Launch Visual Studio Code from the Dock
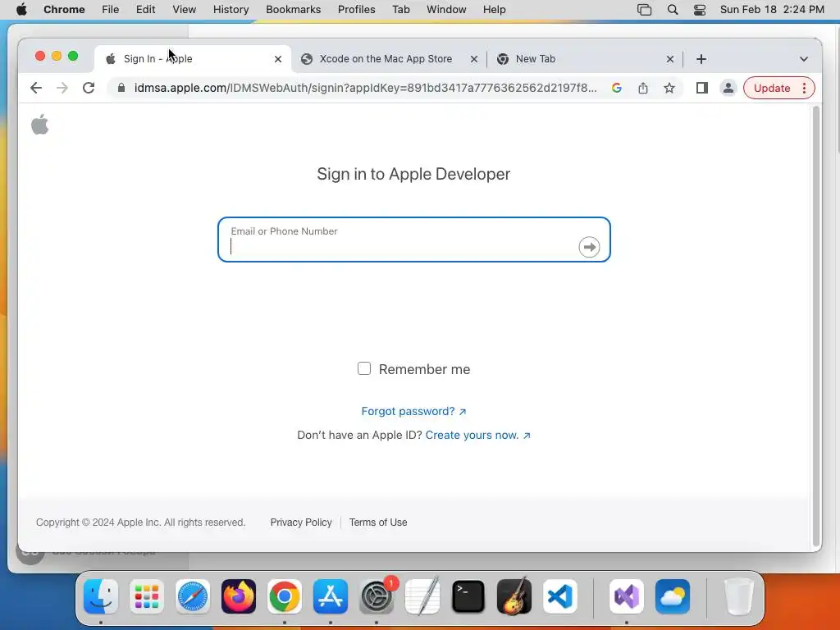Screen dimensions: 840x630 (x=559, y=596)
